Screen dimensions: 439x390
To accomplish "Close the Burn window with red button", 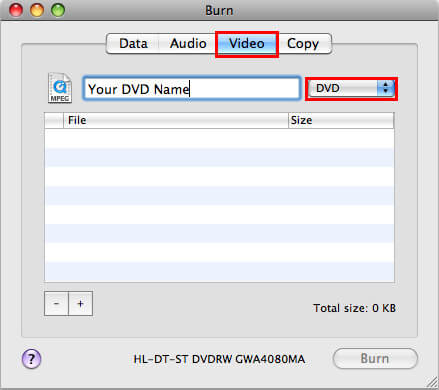I will 16,10.
